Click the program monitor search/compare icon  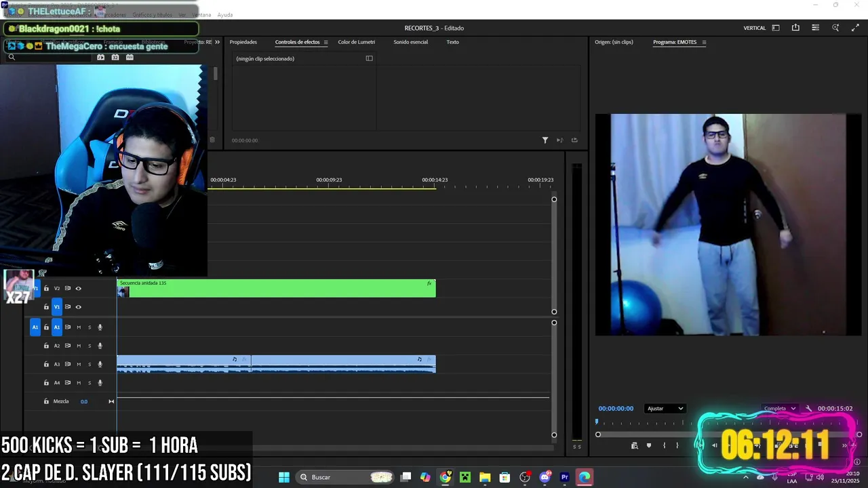634,445
